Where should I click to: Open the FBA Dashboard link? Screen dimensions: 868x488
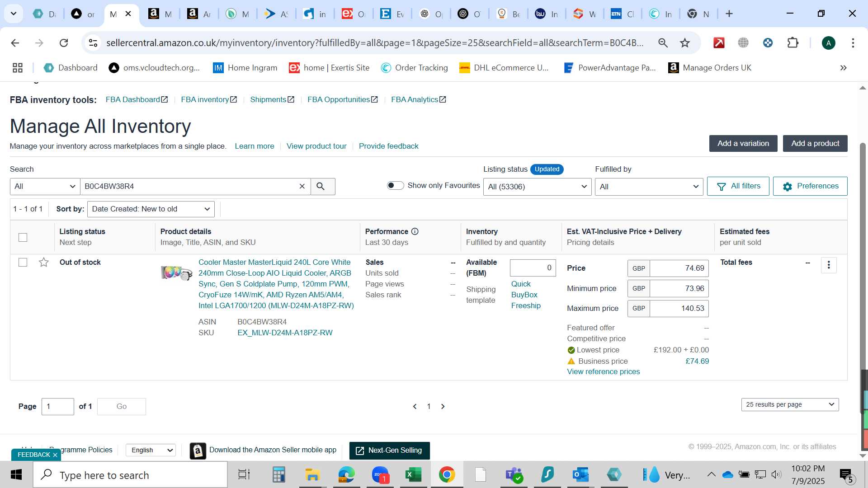137,99
